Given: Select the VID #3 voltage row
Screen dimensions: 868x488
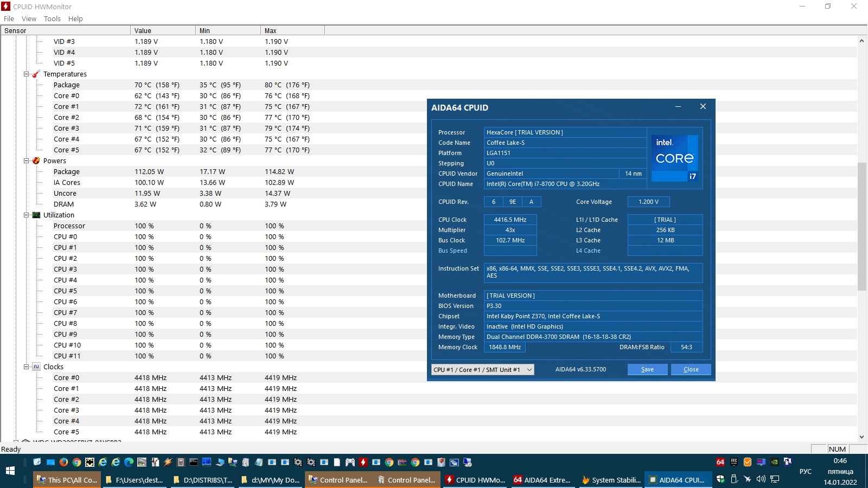Looking at the screenshot, I should point(429,42).
